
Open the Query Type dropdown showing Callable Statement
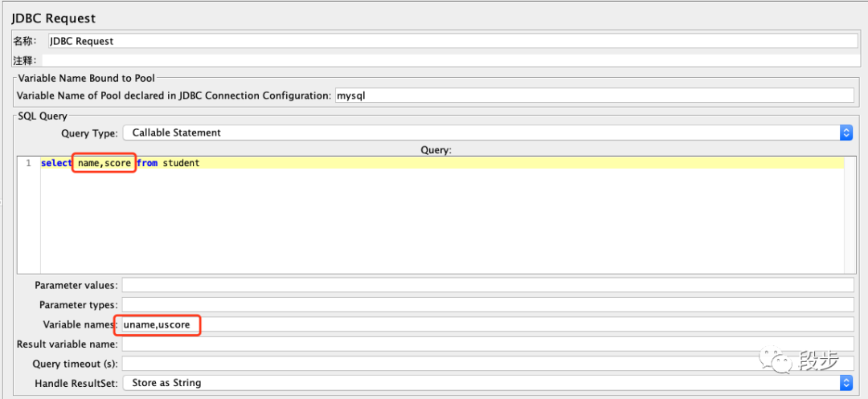[488, 132]
